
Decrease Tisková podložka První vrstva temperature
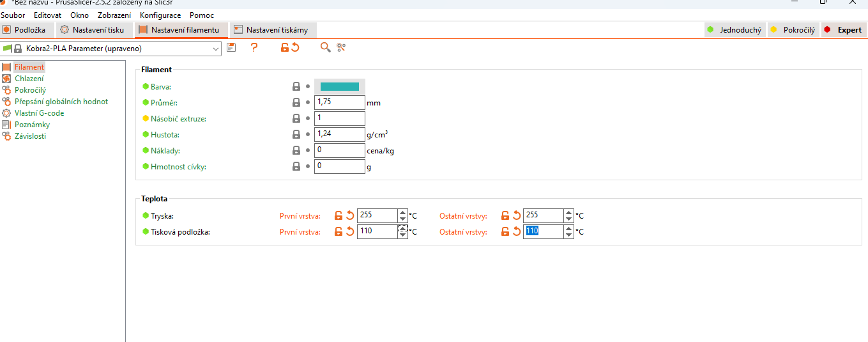coord(402,235)
